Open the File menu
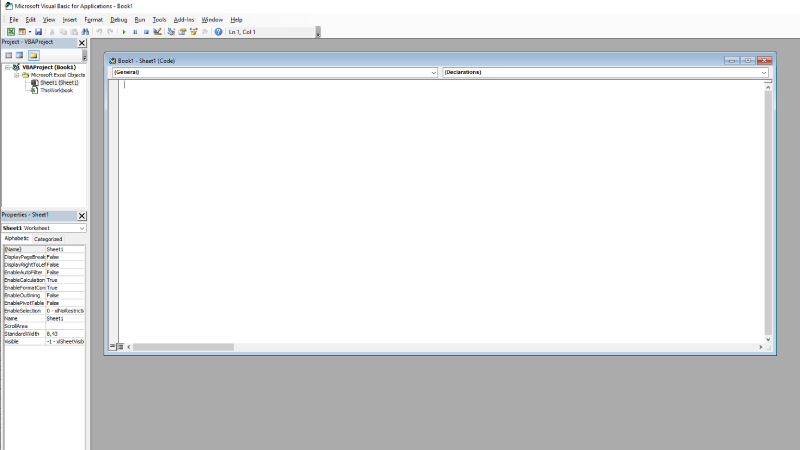Viewport: 800px width, 450px height. [x=14, y=19]
